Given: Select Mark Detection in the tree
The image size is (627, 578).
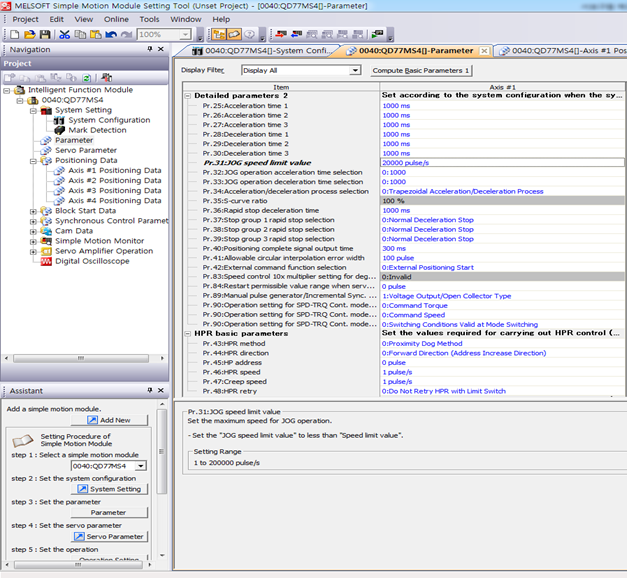Looking at the screenshot, I should click(97, 130).
